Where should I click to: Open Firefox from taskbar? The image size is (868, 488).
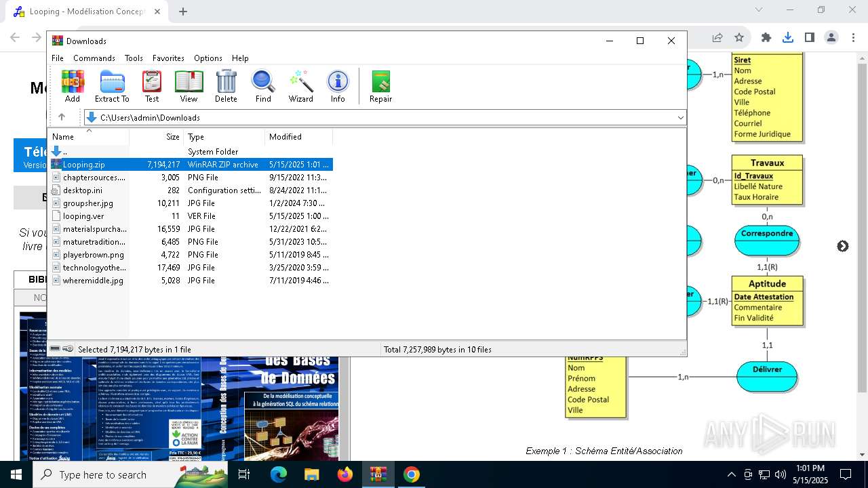tap(344, 474)
